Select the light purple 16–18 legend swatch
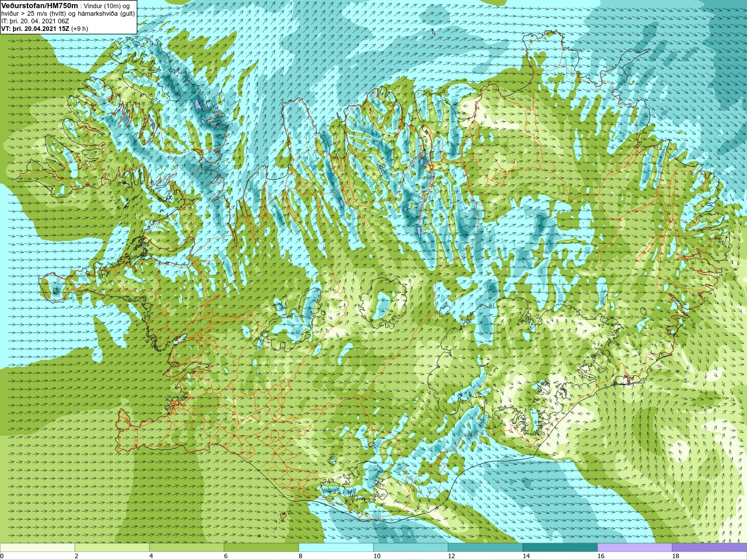Screen dimensions: 747x560 click(x=635, y=548)
